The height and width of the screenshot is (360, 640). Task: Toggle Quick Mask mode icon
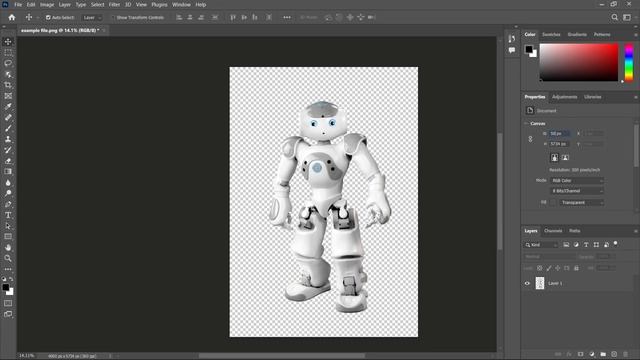pyautogui.click(x=8, y=303)
